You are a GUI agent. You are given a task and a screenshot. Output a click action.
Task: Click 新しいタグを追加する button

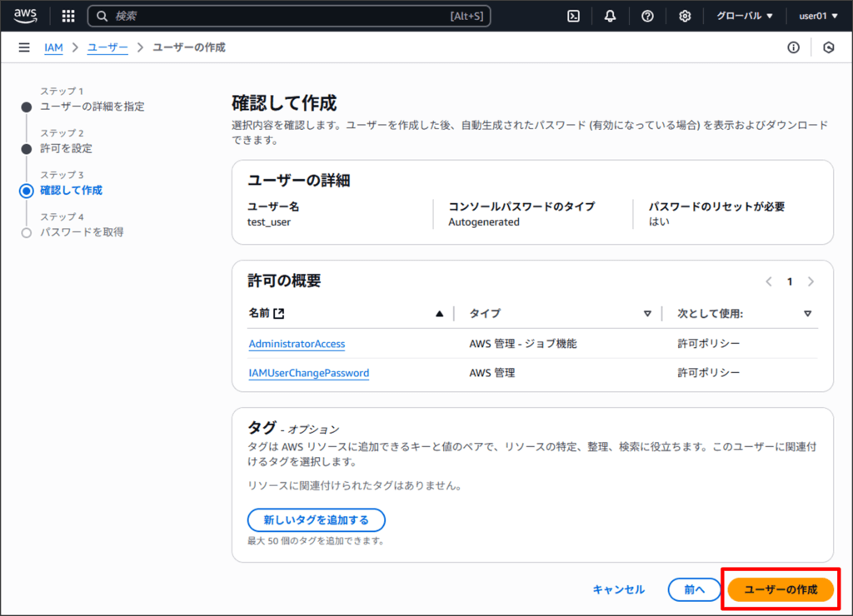(316, 520)
